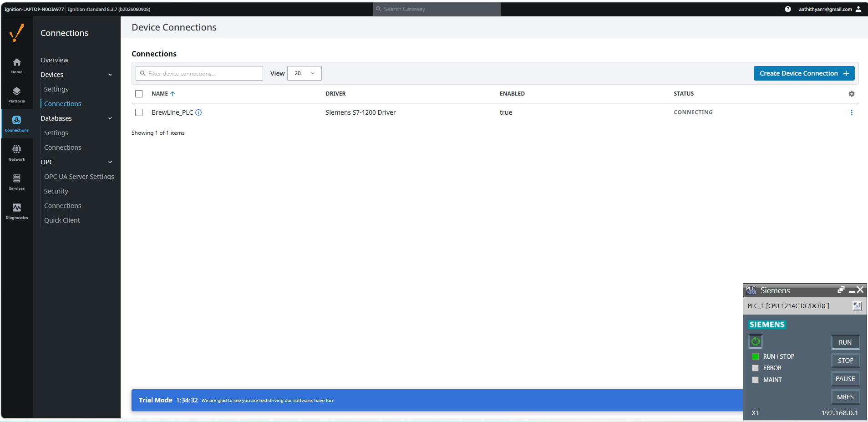Collapse the OPC menu group

pos(110,162)
